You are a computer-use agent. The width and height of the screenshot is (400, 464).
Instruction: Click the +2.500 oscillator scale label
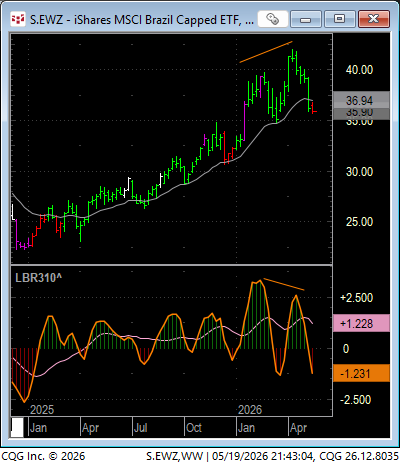(x=356, y=298)
